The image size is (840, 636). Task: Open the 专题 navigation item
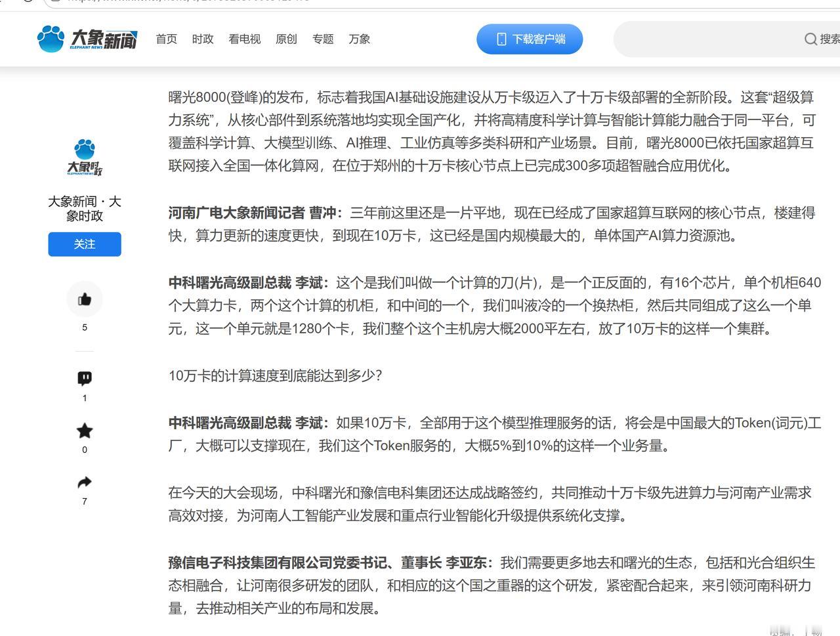coord(323,39)
